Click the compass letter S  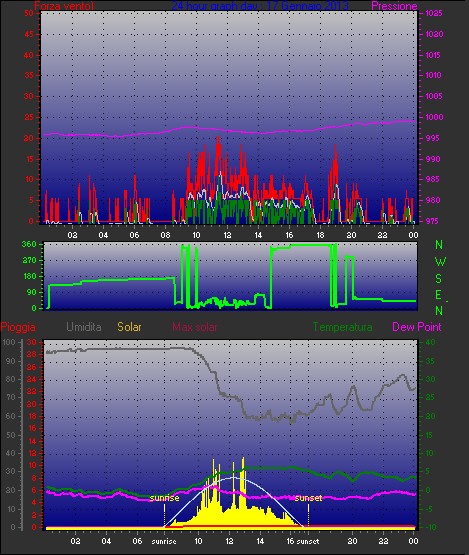tap(439, 279)
